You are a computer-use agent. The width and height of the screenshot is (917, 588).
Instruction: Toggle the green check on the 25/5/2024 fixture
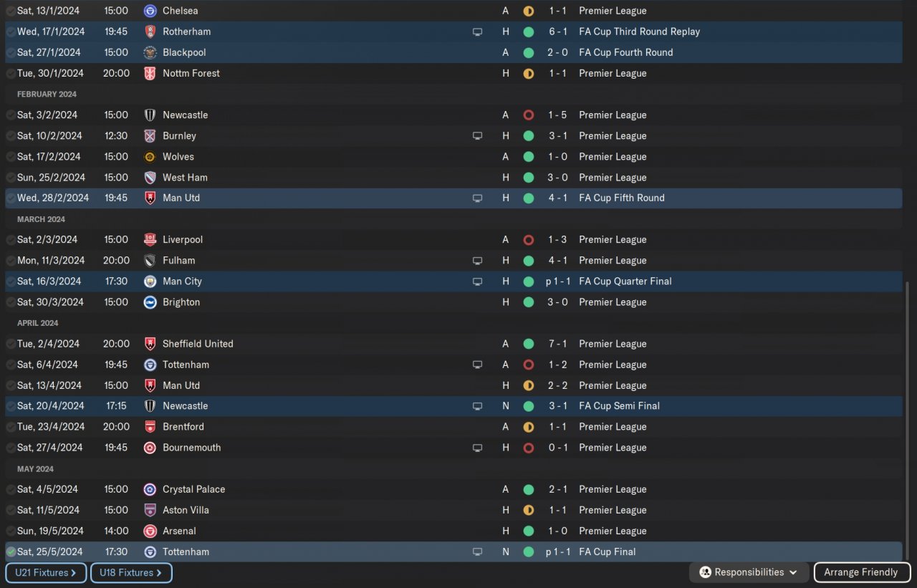(x=11, y=552)
